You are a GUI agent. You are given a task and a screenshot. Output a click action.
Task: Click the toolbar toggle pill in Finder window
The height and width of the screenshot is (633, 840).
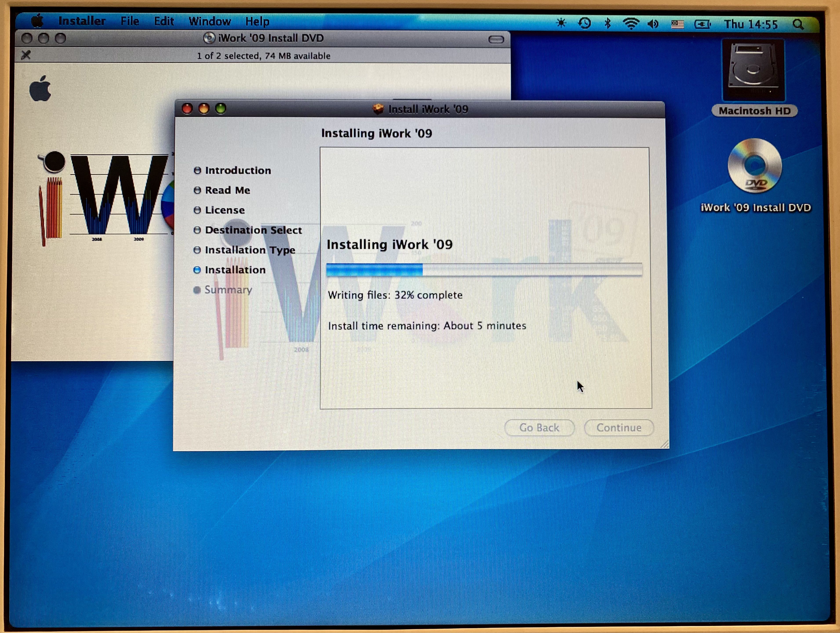point(496,39)
